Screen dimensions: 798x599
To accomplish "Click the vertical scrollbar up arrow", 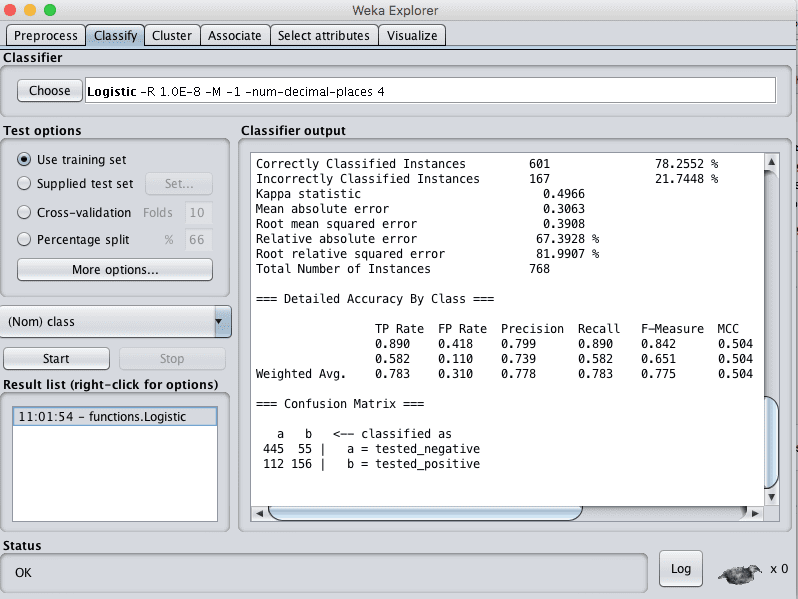I will point(772,161).
